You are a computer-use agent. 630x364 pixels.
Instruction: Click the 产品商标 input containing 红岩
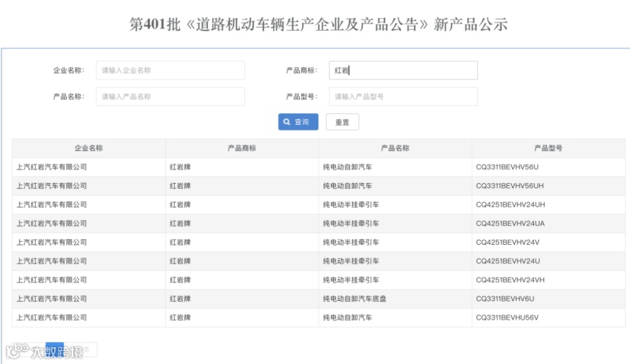403,70
